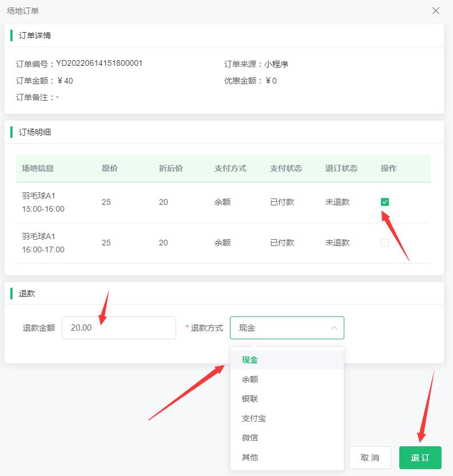Click the 场地信息 column header
Image resolution: width=453 pixels, height=476 pixels.
38,168
